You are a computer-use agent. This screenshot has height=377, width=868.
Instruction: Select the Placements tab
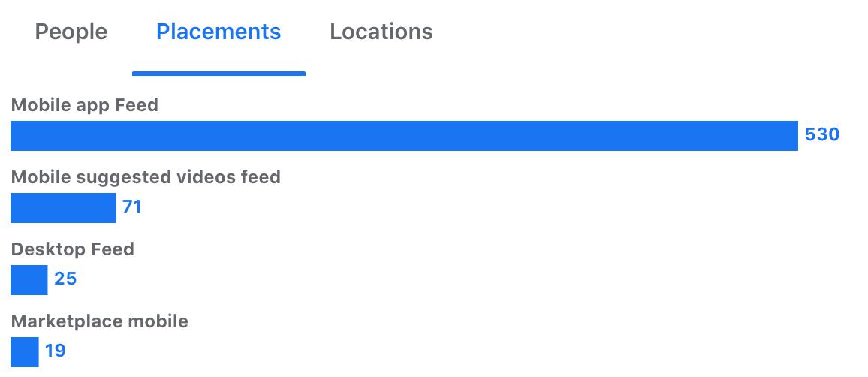pyautogui.click(x=219, y=32)
